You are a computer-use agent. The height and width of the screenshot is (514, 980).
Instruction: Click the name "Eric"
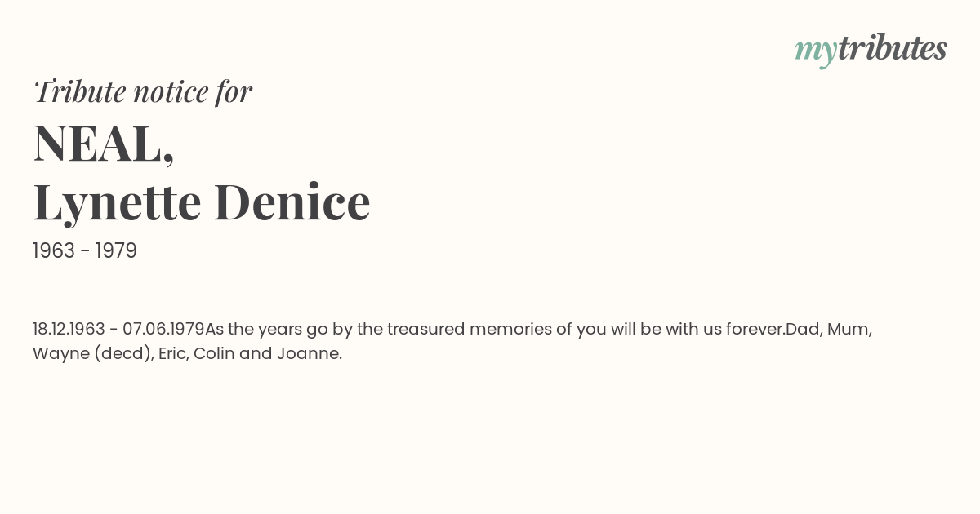click(173, 354)
